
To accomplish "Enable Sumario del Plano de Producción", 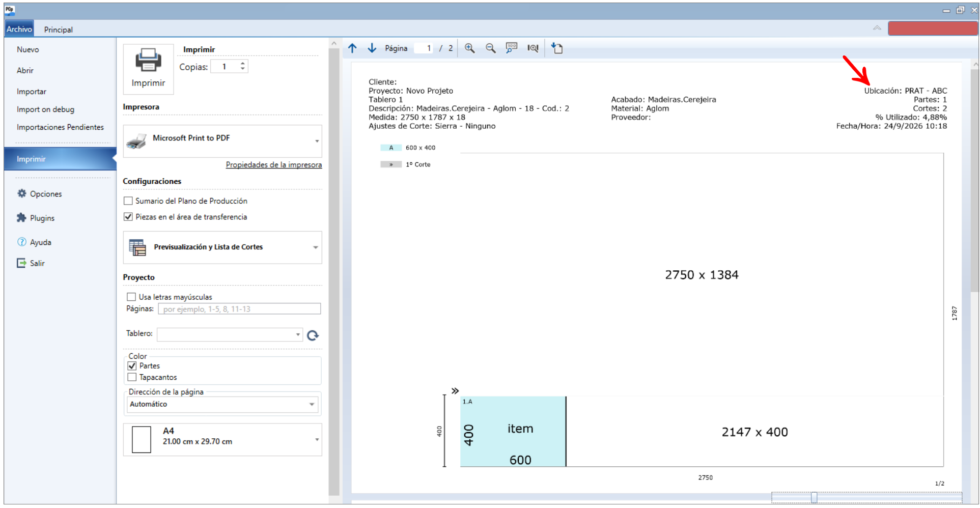I will pyautogui.click(x=128, y=201).
